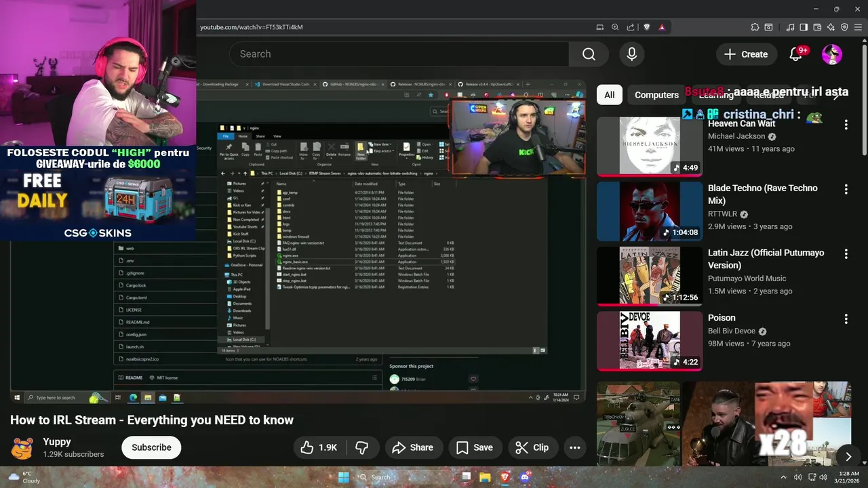The image size is (868, 488).
Task: Click the zoom magnifier icon in address bar
Action: point(615,27)
